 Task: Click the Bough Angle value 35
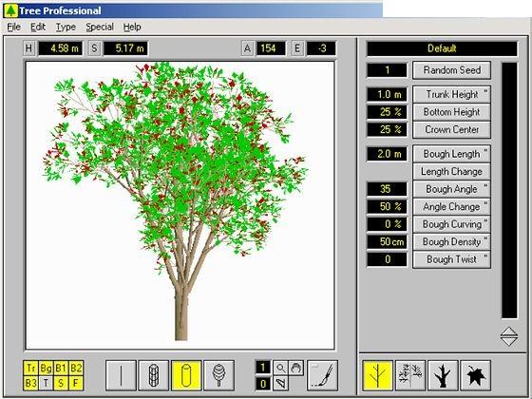tap(387, 189)
